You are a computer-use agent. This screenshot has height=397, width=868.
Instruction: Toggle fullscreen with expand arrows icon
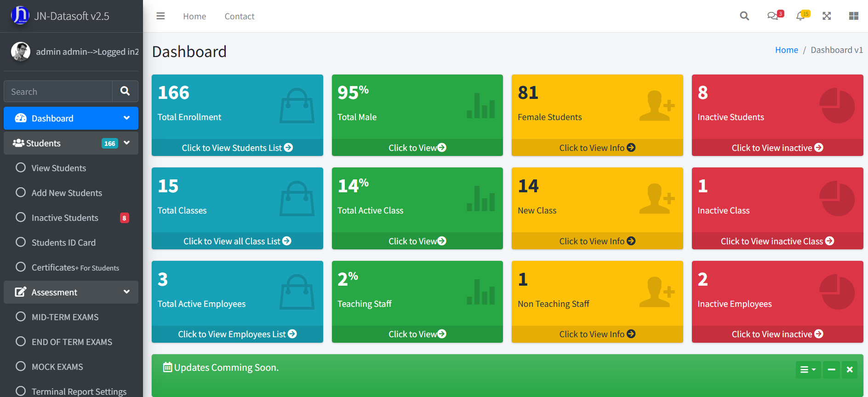tap(827, 16)
